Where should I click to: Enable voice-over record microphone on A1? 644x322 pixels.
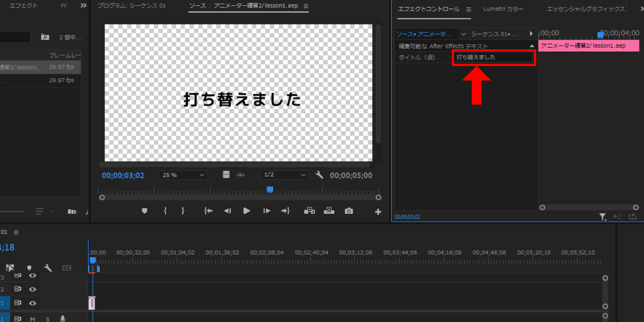[x=63, y=319]
